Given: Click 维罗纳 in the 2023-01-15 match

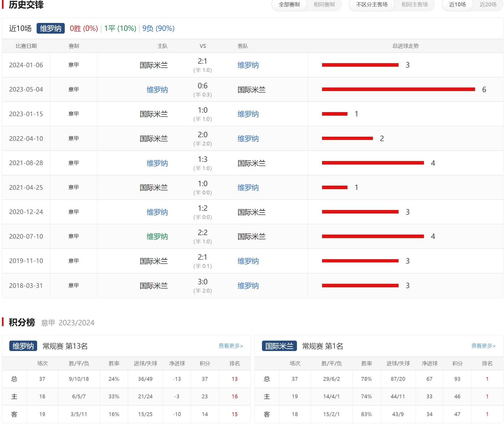Looking at the screenshot, I should pyautogui.click(x=248, y=114).
